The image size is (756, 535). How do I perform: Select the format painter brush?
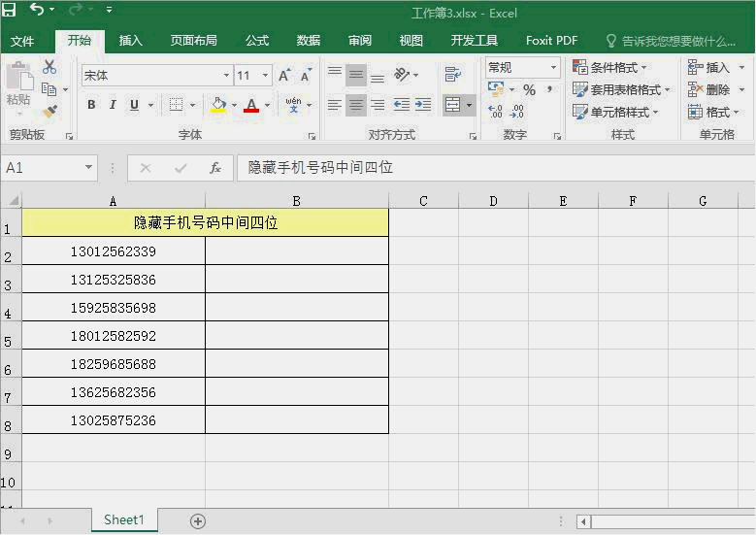[49, 112]
